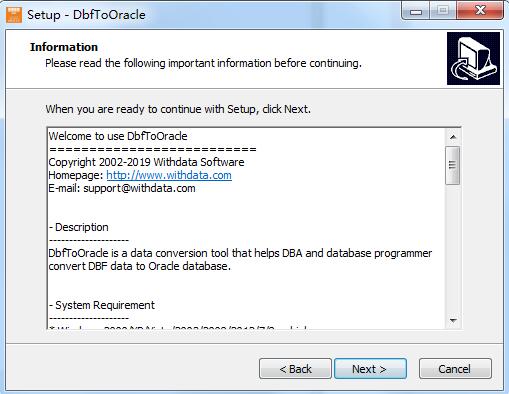Viewport: 509px width, 394px height.
Task: Click the scrollbar up arrow
Action: point(453,137)
